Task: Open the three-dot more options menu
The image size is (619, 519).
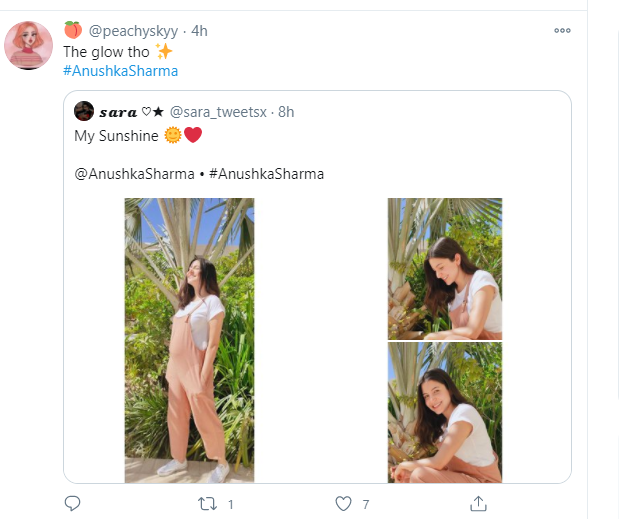Action: (x=562, y=30)
